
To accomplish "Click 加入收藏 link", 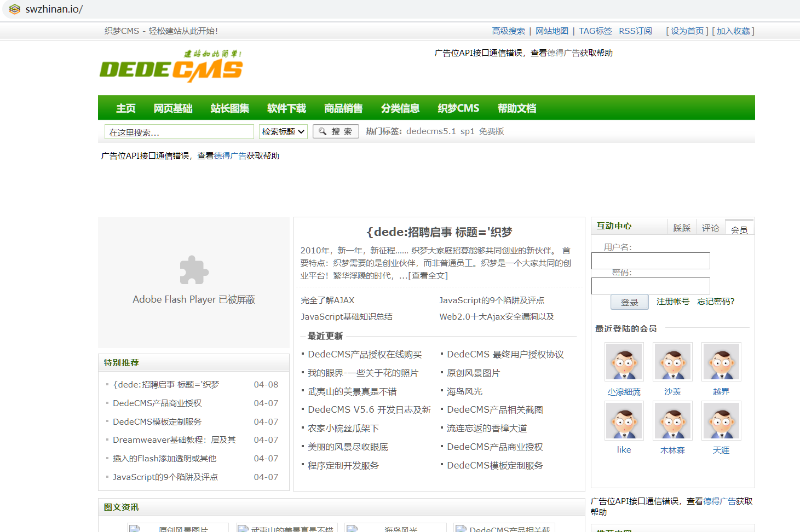I will (x=733, y=31).
